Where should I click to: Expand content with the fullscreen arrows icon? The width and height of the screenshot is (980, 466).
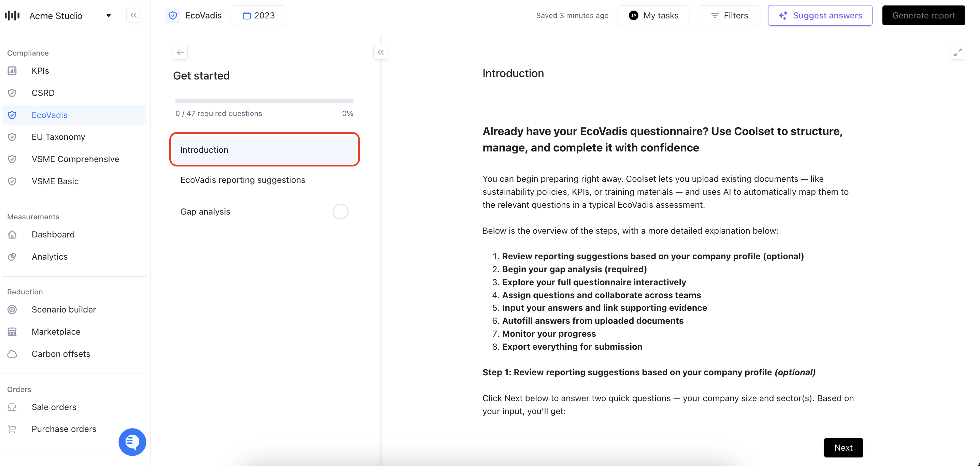(958, 53)
